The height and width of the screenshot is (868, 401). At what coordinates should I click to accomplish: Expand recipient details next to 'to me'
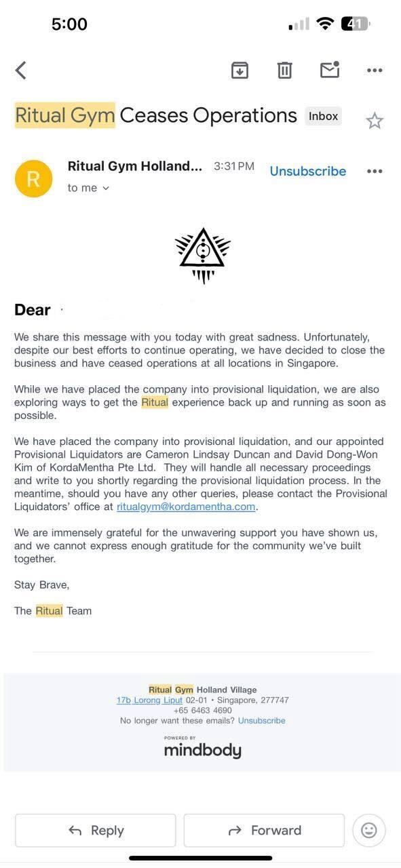click(x=105, y=189)
